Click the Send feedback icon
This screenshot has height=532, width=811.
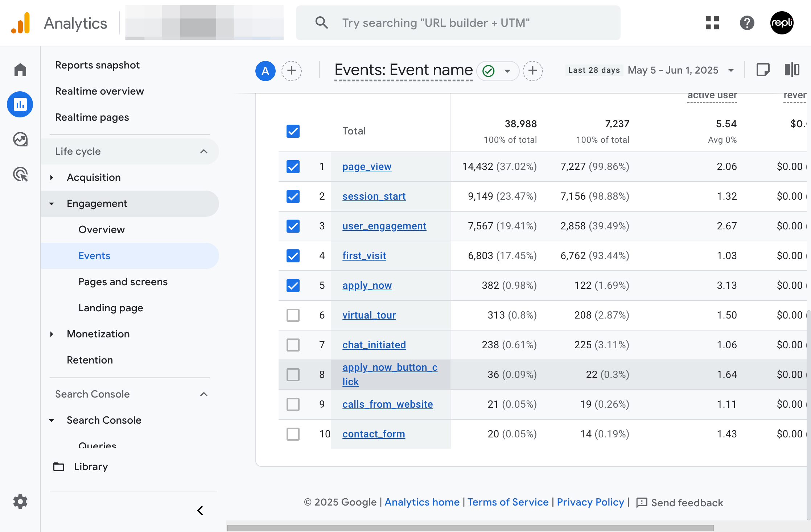(x=642, y=503)
